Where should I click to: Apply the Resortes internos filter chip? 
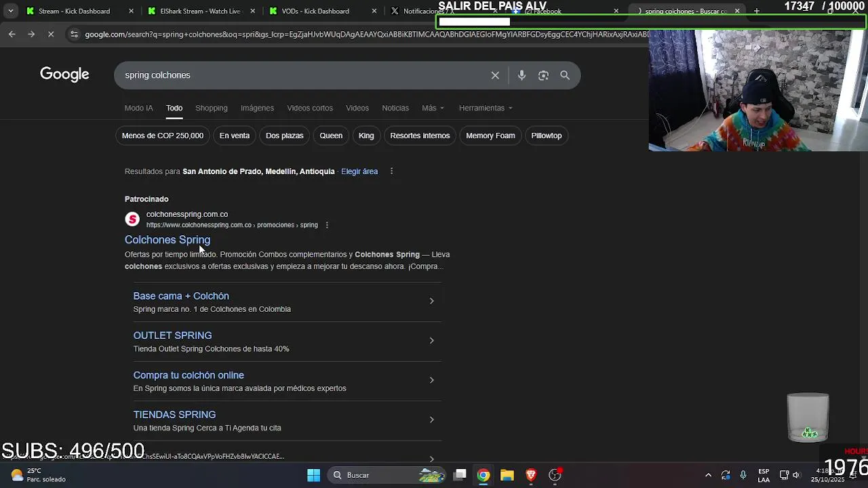pyautogui.click(x=420, y=136)
